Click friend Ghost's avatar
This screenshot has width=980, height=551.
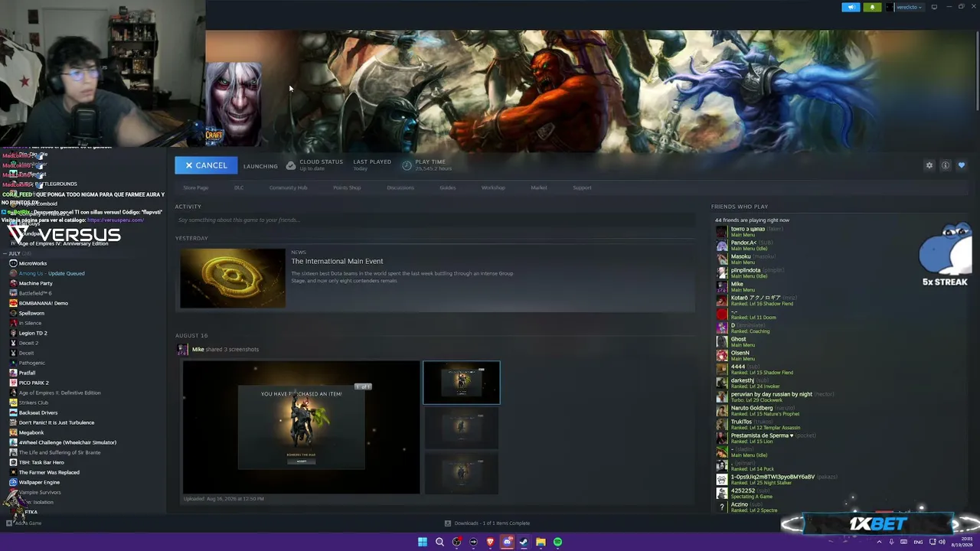coord(721,342)
